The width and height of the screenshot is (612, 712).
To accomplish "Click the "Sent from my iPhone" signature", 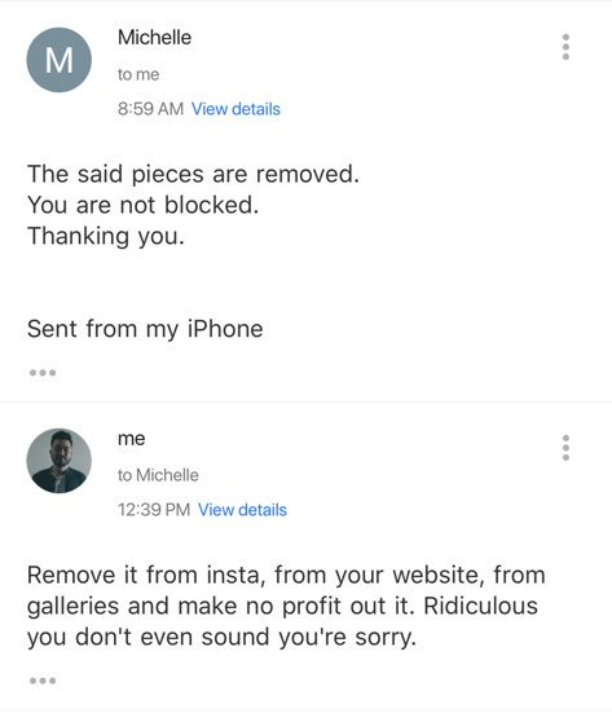I will pos(145,328).
